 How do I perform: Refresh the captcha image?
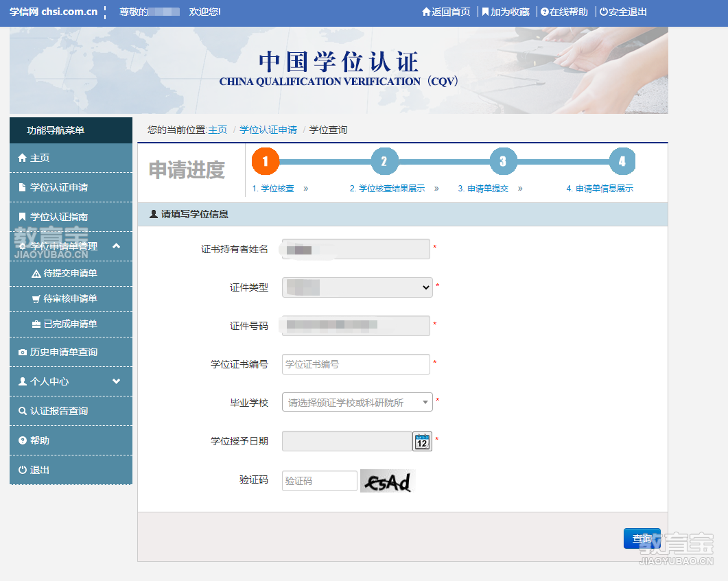coord(388,482)
